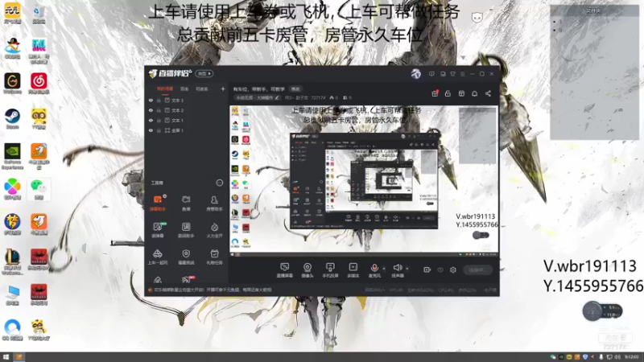Open the PK tool with red badge
Screen dimensions: 644x362
coord(187,279)
